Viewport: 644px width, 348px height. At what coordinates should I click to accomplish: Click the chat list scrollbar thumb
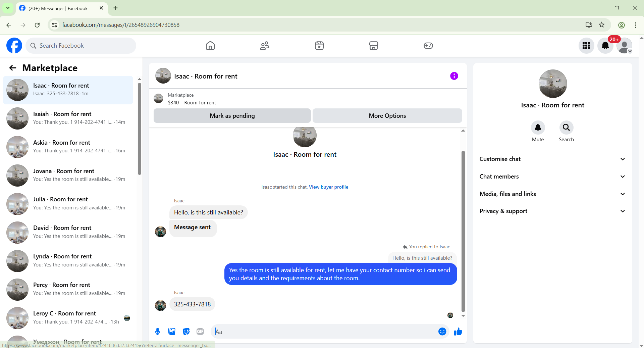point(140,129)
